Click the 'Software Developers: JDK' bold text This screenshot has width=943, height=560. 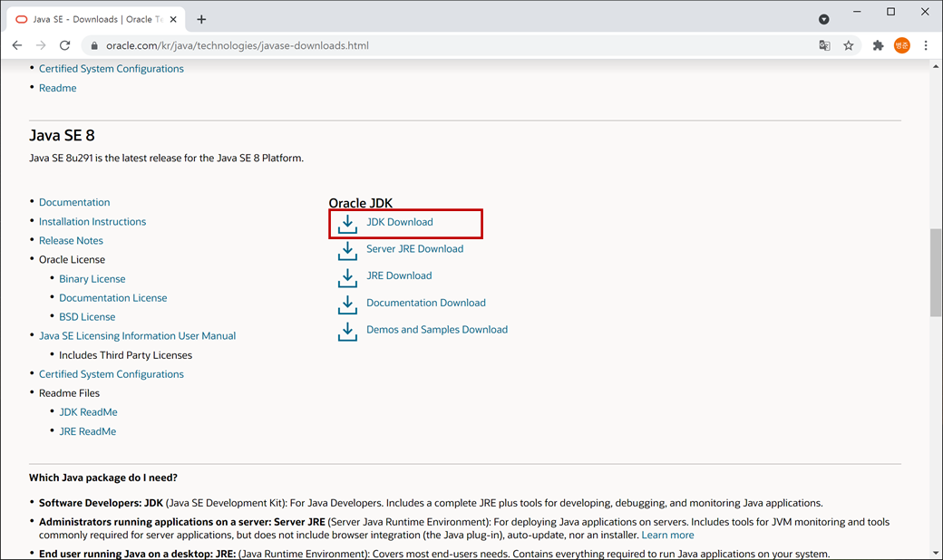tap(101, 503)
